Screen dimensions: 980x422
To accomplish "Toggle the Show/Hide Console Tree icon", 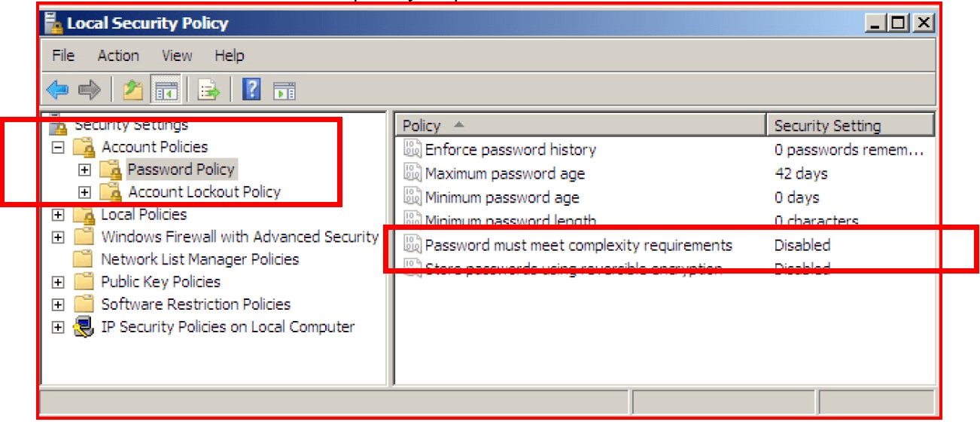I will (164, 90).
